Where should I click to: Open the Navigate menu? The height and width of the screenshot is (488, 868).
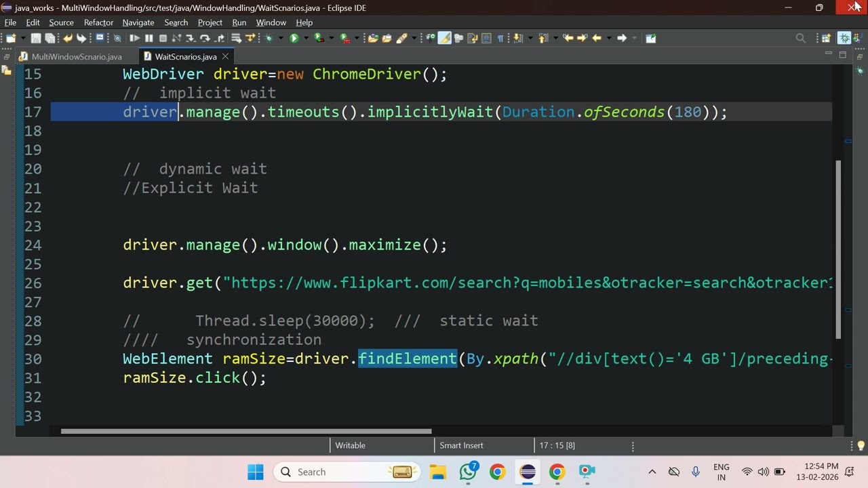pyautogui.click(x=138, y=22)
